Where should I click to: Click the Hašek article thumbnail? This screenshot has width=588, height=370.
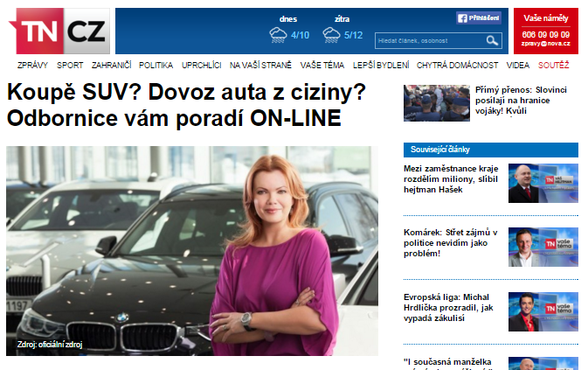tap(543, 183)
